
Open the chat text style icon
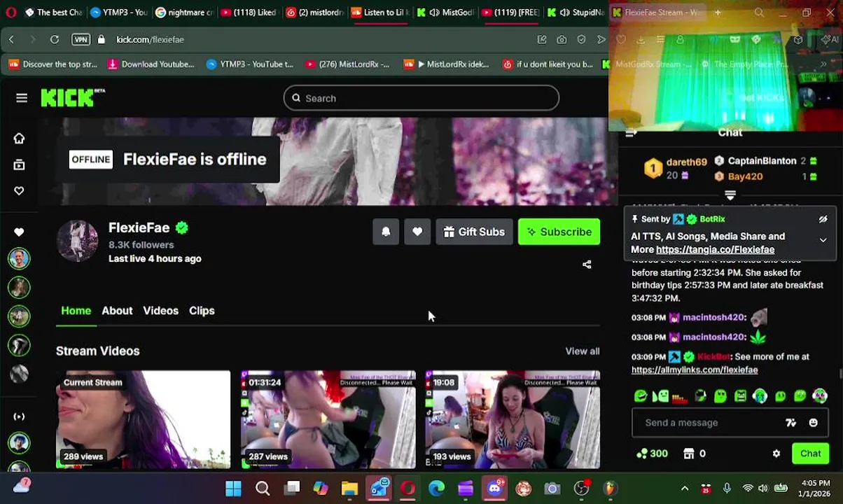coord(790,423)
